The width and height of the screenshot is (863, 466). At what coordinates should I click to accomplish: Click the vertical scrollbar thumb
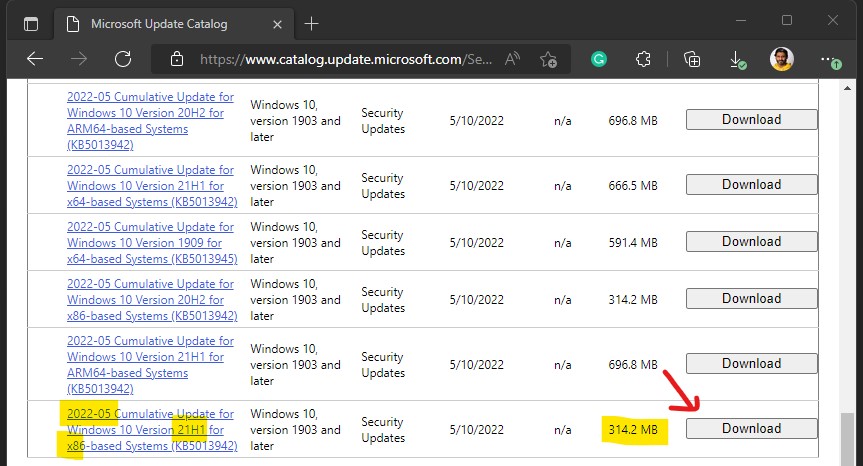848,439
